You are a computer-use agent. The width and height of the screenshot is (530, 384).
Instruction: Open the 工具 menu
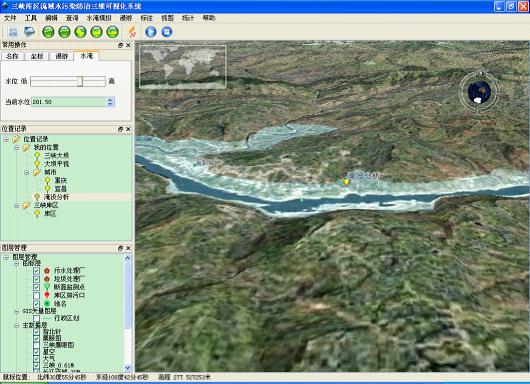(x=30, y=18)
